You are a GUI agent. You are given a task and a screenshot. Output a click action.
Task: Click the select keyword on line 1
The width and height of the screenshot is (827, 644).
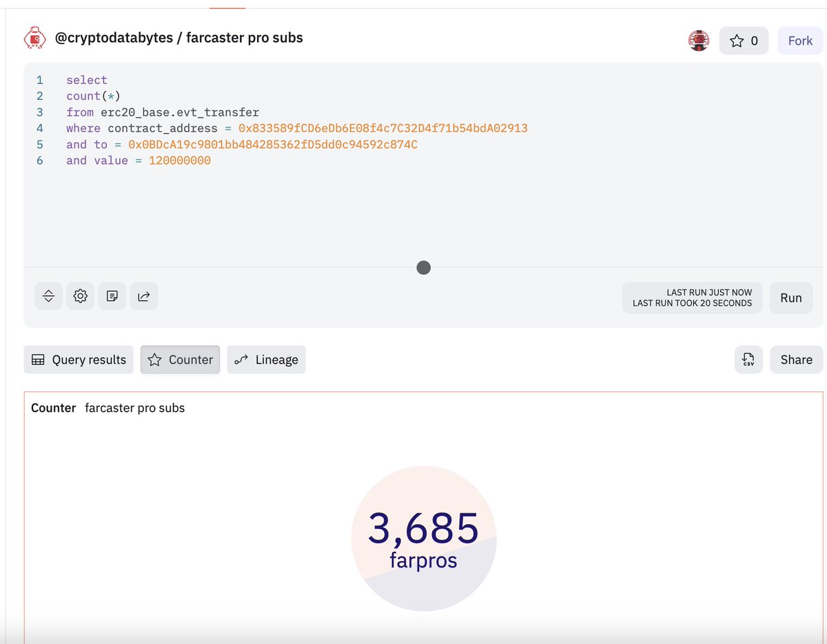(87, 80)
